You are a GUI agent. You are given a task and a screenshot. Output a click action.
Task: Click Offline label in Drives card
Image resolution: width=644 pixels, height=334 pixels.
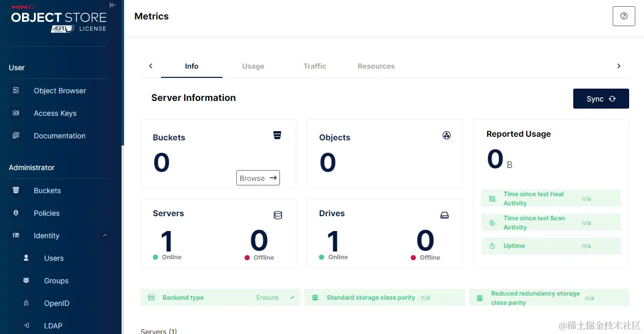point(430,258)
